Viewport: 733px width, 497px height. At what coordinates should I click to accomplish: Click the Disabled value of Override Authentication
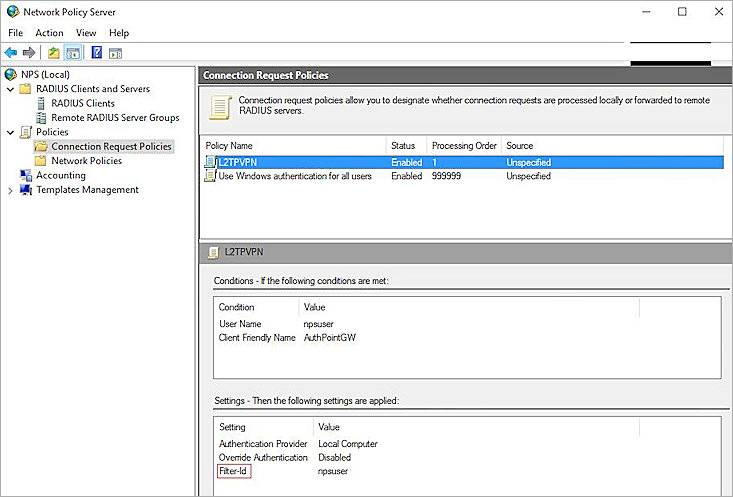pos(334,457)
